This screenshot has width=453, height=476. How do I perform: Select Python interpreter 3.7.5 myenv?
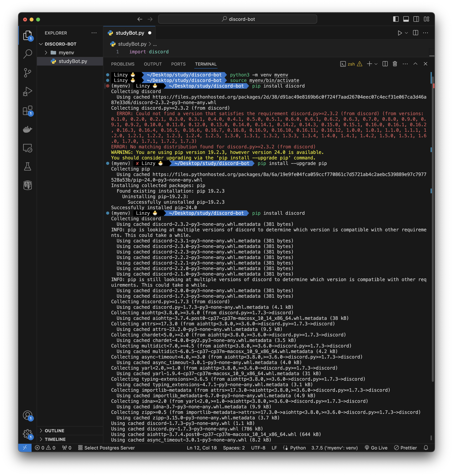coord(334,448)
